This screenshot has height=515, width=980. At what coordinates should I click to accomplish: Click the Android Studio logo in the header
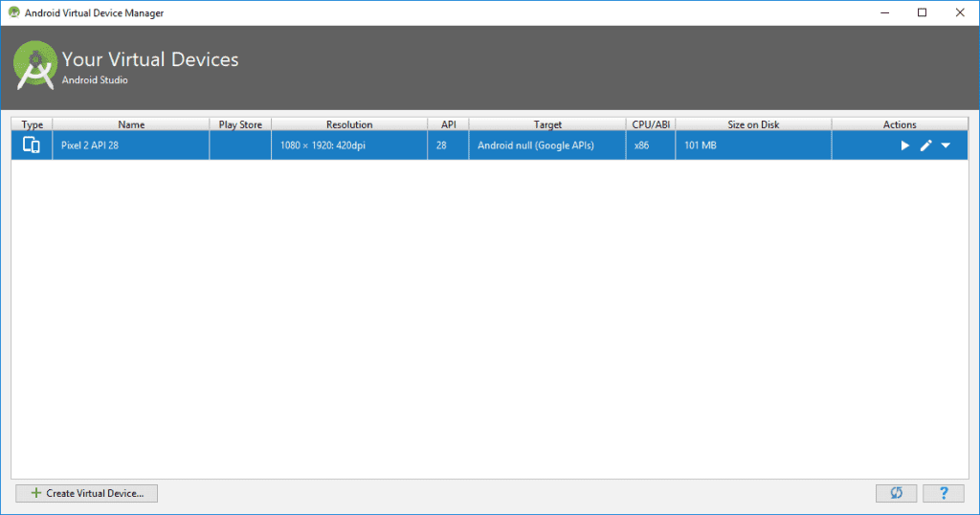tap(35, 65)
